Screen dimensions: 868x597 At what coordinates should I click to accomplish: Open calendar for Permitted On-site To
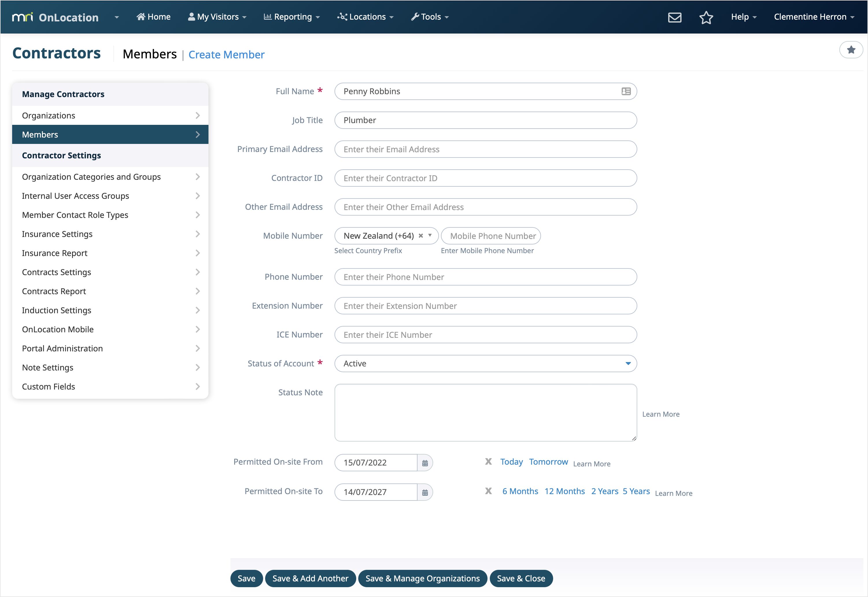tap(425, 492)
